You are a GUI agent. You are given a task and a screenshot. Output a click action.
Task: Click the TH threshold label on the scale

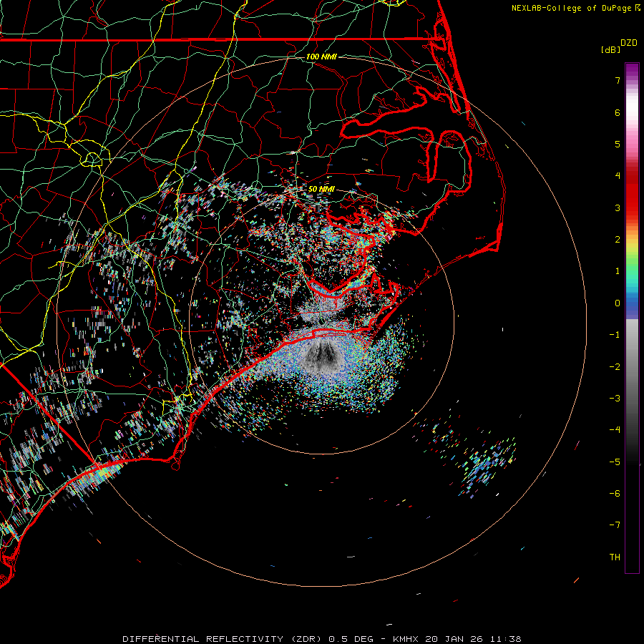tap(615, 557)
